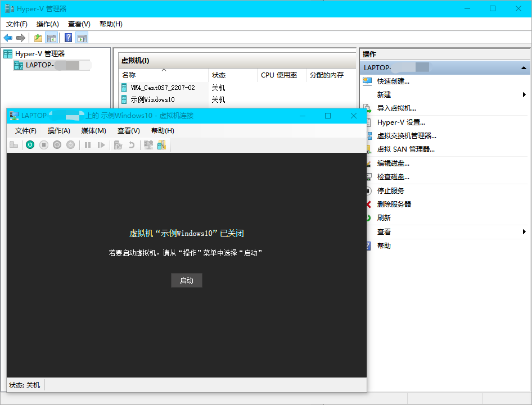Open 虚拟 SAN 管理器... action
The height and width of the screenshot is (405, 532).
point(406,149)
